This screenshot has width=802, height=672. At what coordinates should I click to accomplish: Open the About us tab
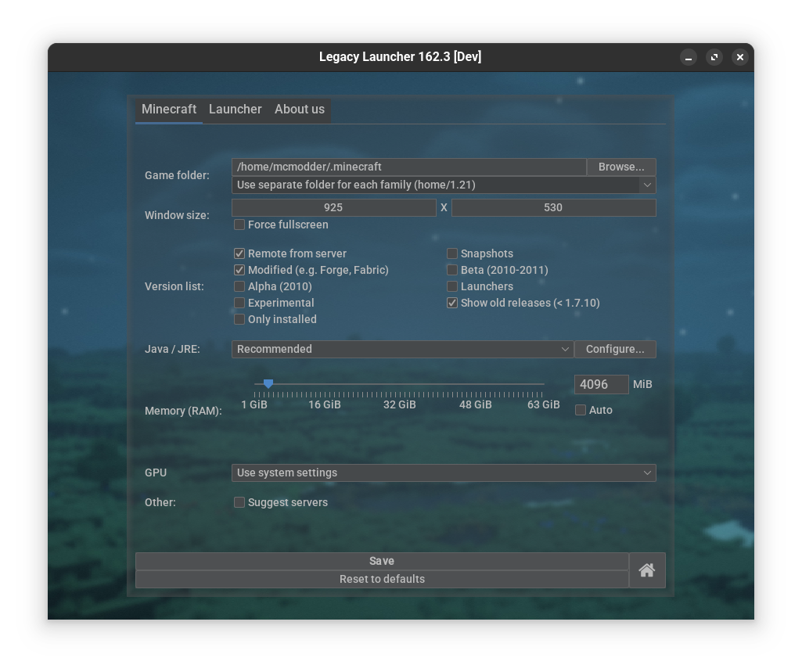(299, 110)
